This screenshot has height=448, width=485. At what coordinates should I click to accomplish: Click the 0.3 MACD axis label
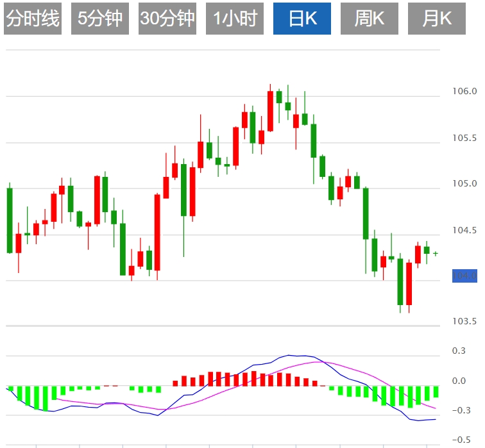[x=459, y=351]
